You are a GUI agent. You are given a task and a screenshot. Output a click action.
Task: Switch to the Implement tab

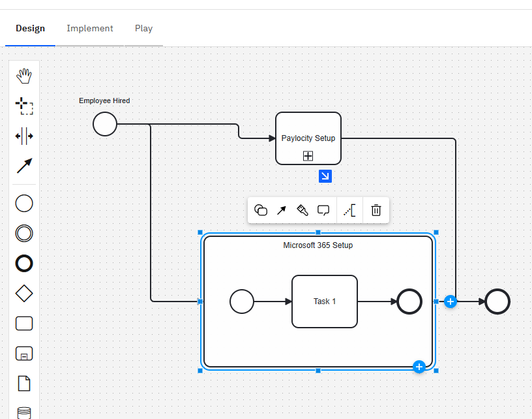(90, 29)
